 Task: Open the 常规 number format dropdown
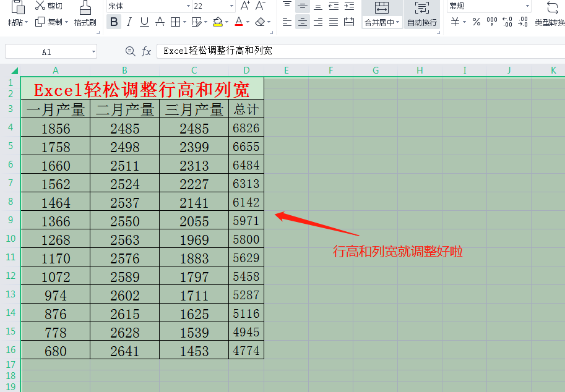pos(527,6)
